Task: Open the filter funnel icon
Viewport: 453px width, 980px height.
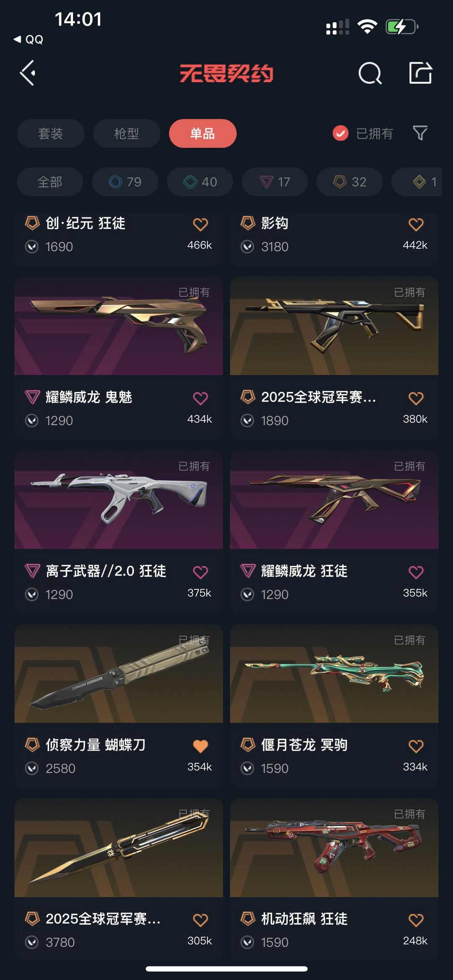Action: pyautogui.click(x=420, y=133)
